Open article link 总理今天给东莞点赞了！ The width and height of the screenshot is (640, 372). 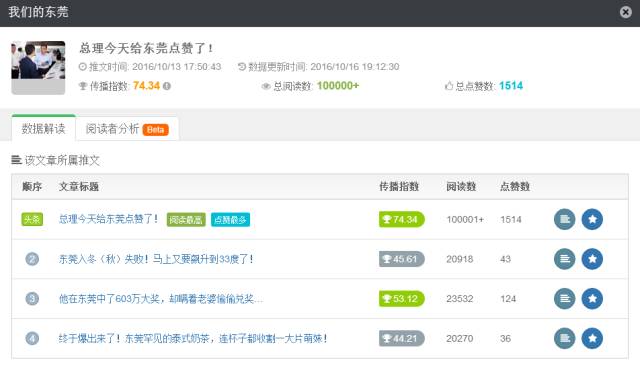point(109,219)
